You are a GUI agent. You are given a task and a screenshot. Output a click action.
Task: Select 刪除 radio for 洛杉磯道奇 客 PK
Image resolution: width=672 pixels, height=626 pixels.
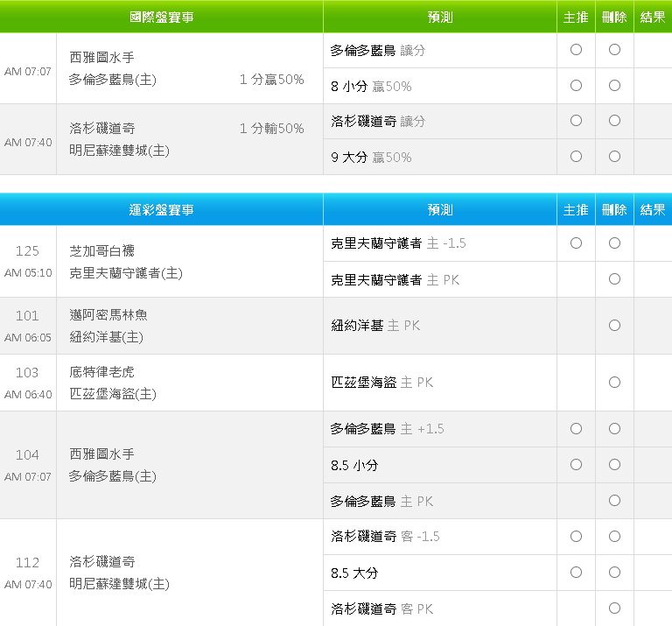tap(614, 608)
